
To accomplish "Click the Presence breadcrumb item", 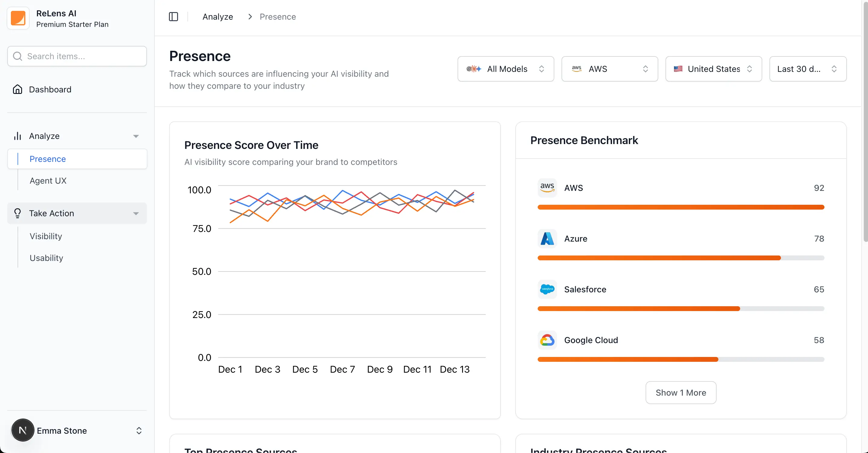I will pyautogui.click(x=278, y=17).
